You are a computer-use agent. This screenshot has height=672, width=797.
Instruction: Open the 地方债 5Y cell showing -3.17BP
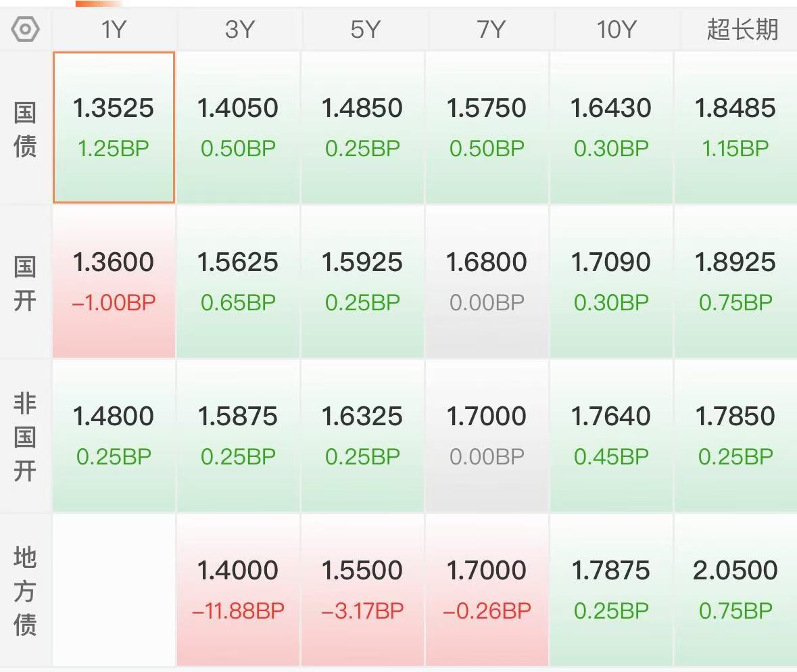tap(362, 590)
